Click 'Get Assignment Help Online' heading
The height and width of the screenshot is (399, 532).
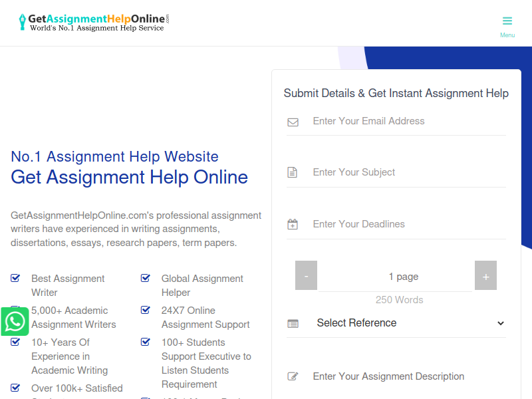pos(129,178)
